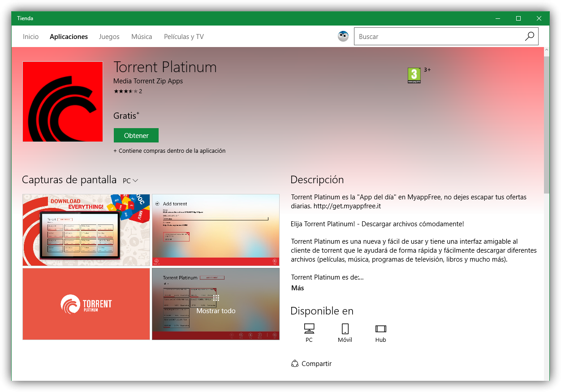Viewport: 561px width, 392px height.
Task: Open the Música section
Action: [142, 37]
